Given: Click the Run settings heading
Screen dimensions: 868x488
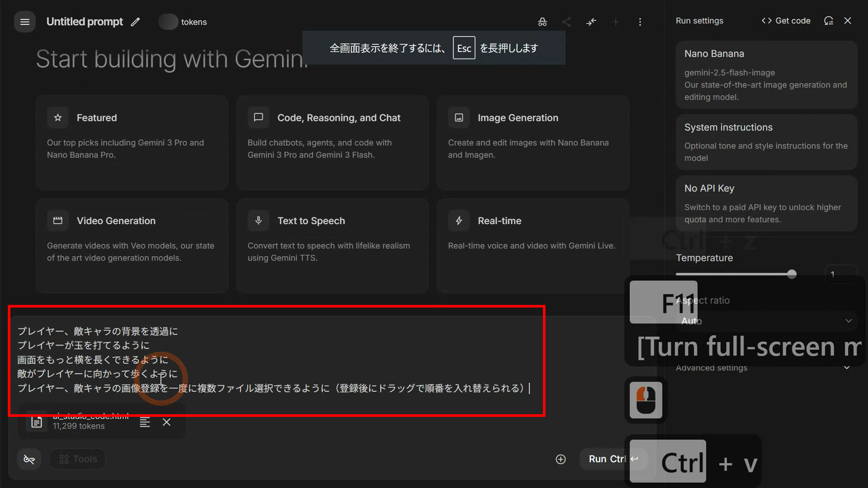Looking at the screenshot, I should (700, 21).
